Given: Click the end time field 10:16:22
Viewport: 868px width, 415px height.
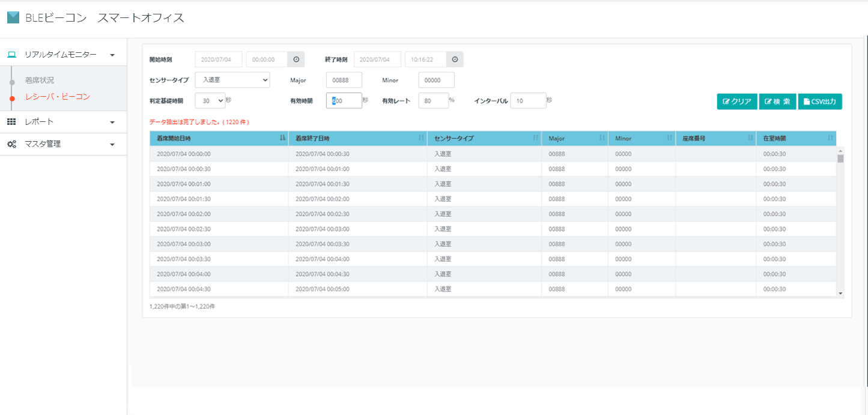Looking at the screenshot, I should click(426, 59).
